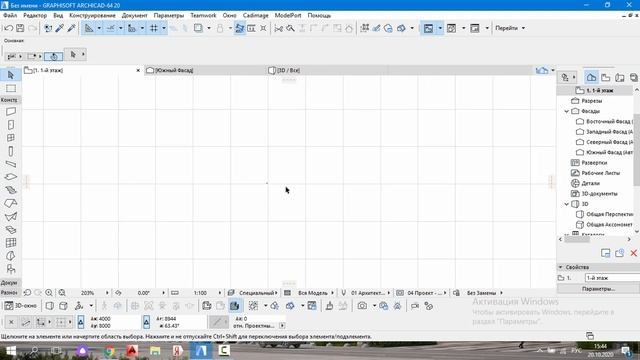Image resolution: width=640 pixels, height=360 pixels.
Task: Select the Beam tool in toolbox
Action: click(x=11, y=164)
